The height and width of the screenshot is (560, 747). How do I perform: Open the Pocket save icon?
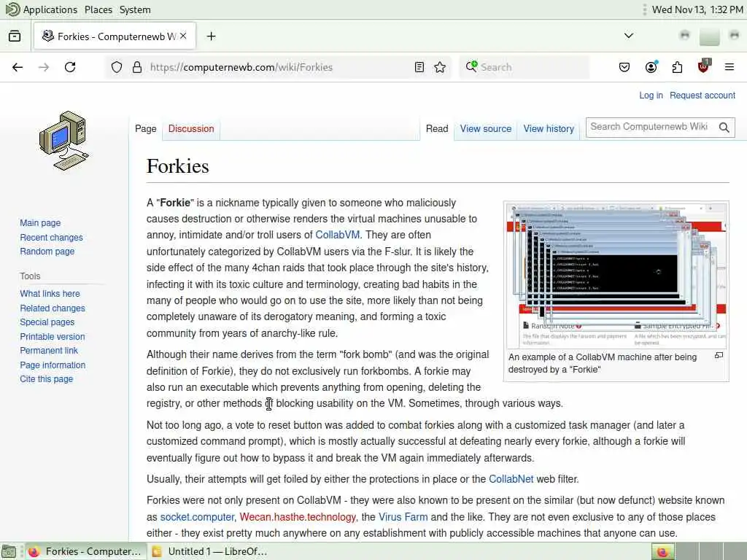click(624, 67)
